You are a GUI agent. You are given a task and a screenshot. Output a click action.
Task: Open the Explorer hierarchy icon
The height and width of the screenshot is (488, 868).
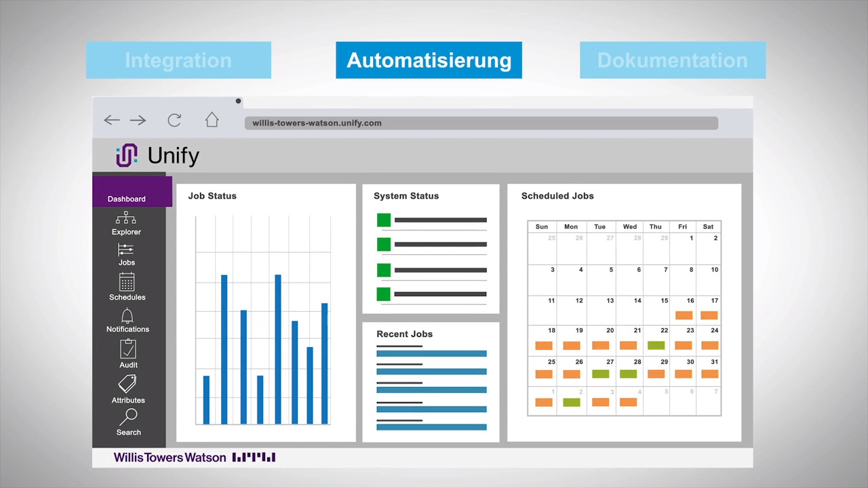click(126, 218)
